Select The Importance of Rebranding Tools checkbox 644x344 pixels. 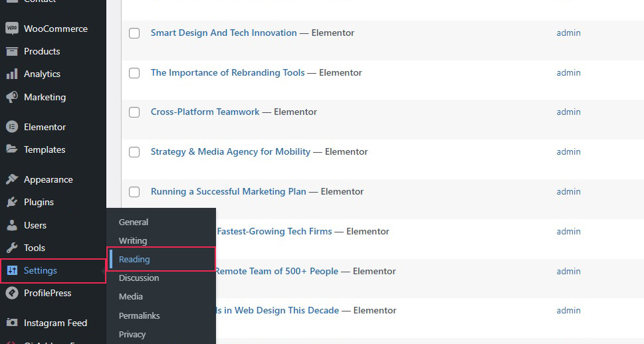tap(134, 73)
